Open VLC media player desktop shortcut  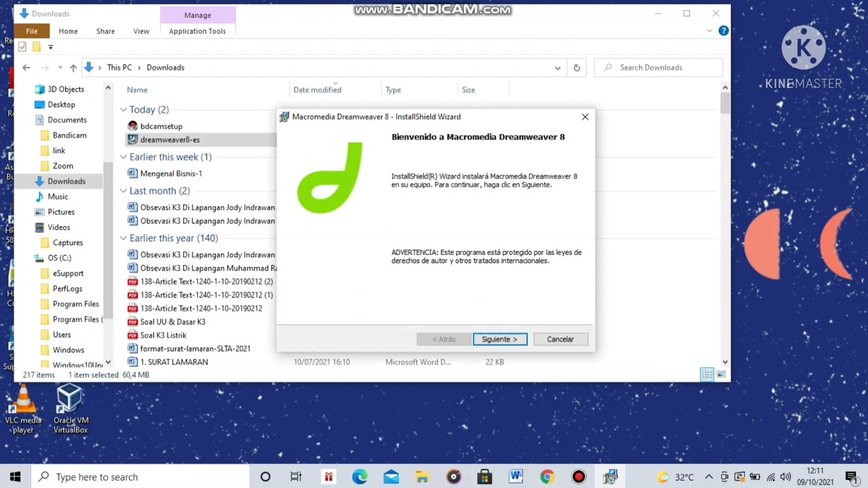(23, 409)
